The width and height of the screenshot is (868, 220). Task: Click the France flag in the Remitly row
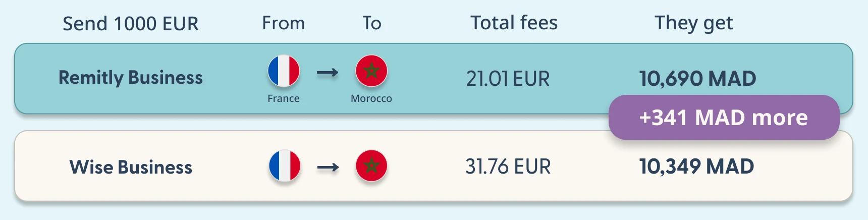pos(284,71)
